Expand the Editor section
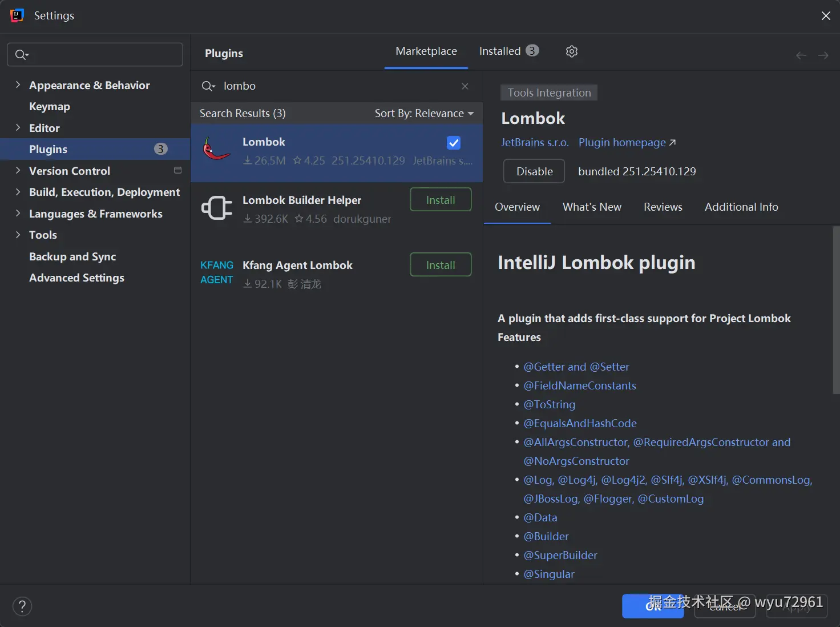The height and width of the screenshot is (627, 840). 18,127
